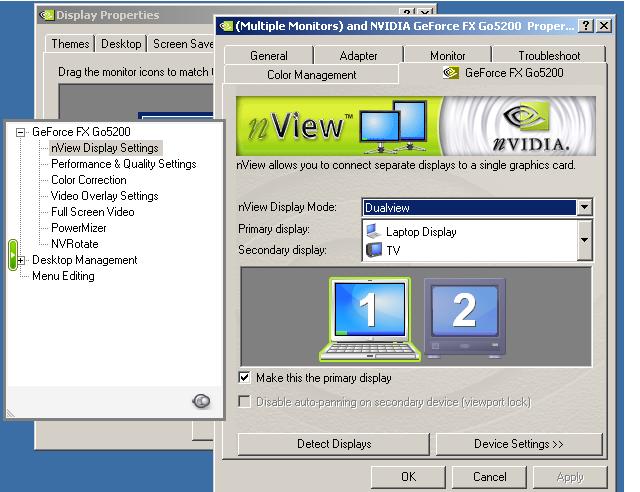Click the Device Settings >> button
Image resolution: width=640 pixels, height=492 pixels.
click(x=519, y=444)
